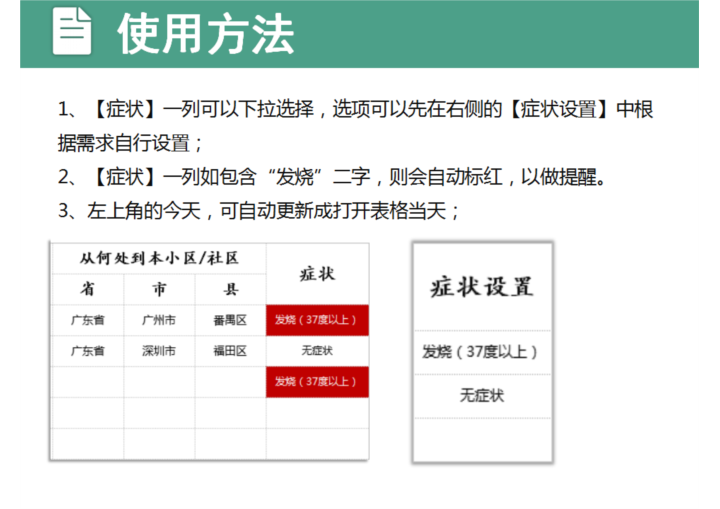Image resolution: width=720 pixels, height=509 pixels.
Task: Click the 县 column header
Action: point(230,289)
